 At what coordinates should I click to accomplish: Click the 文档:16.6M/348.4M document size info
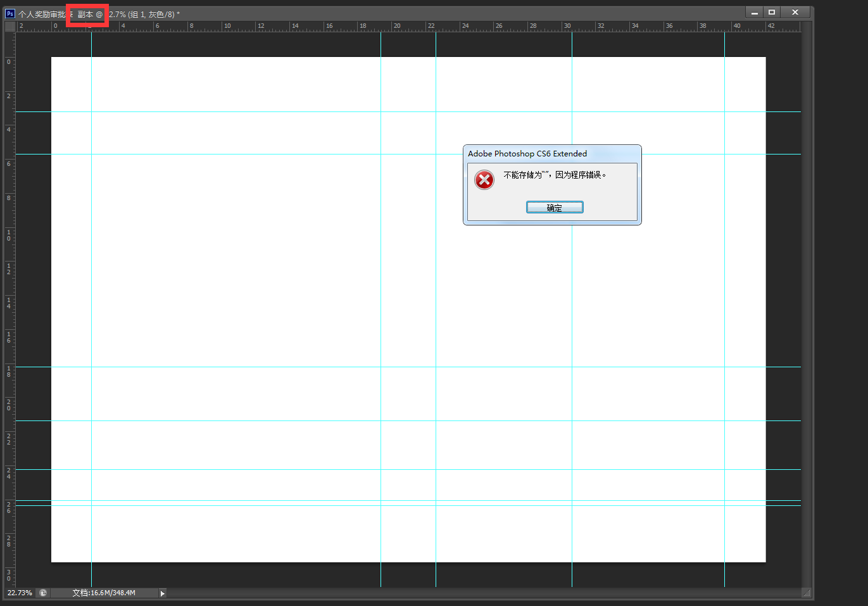coord(104,593)
